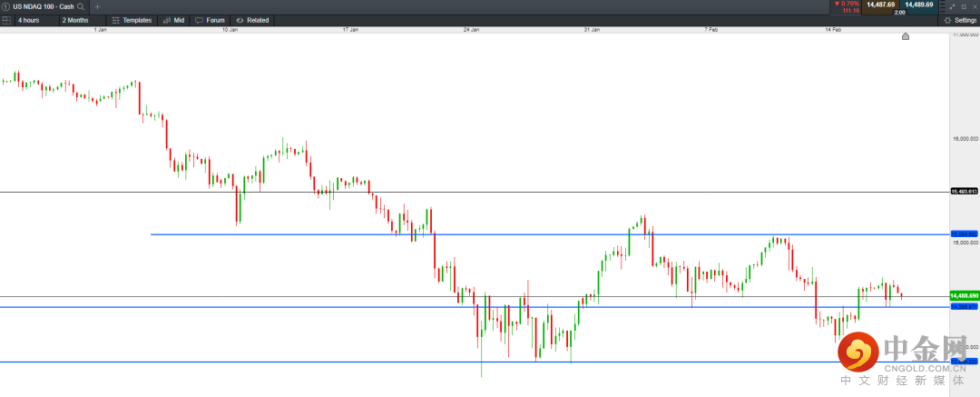
Task: Add a new chart tab with plus icon
Action: tap(98, 6)
